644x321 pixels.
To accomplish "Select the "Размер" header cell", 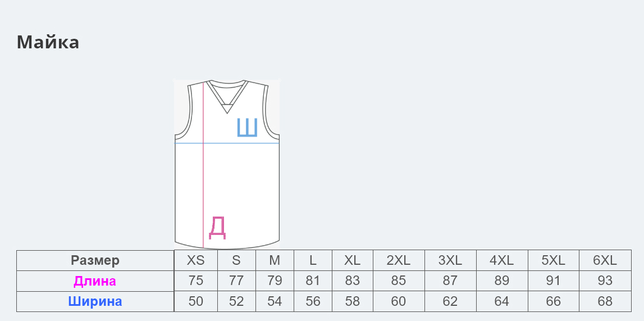I will [95, 260].
